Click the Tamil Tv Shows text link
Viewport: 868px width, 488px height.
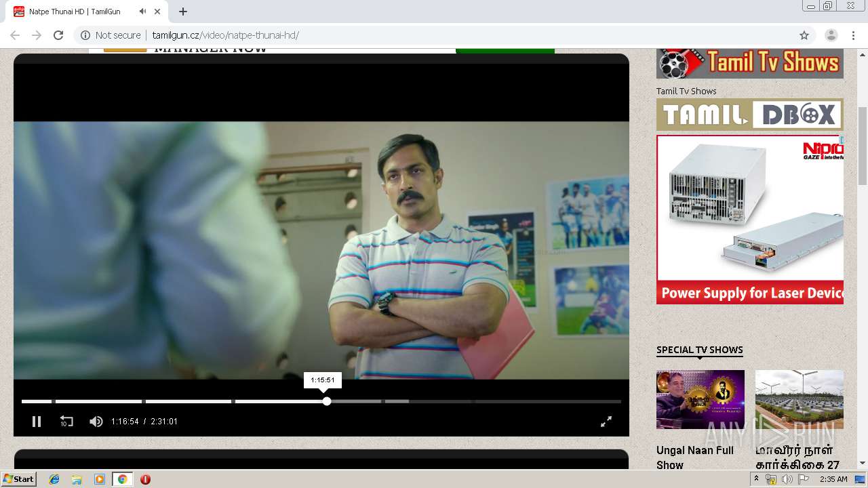[686, 91]
